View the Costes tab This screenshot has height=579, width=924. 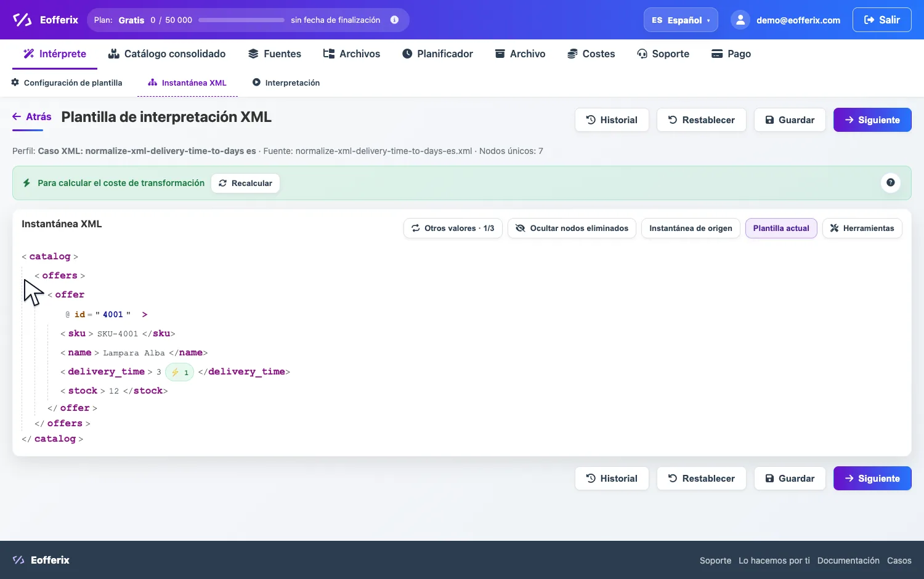(x=591, y=54)
